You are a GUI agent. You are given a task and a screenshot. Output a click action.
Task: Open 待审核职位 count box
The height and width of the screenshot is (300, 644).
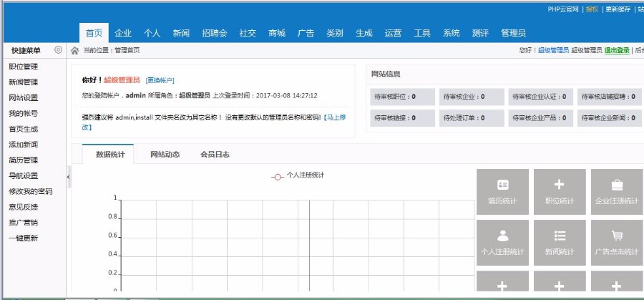402,97
